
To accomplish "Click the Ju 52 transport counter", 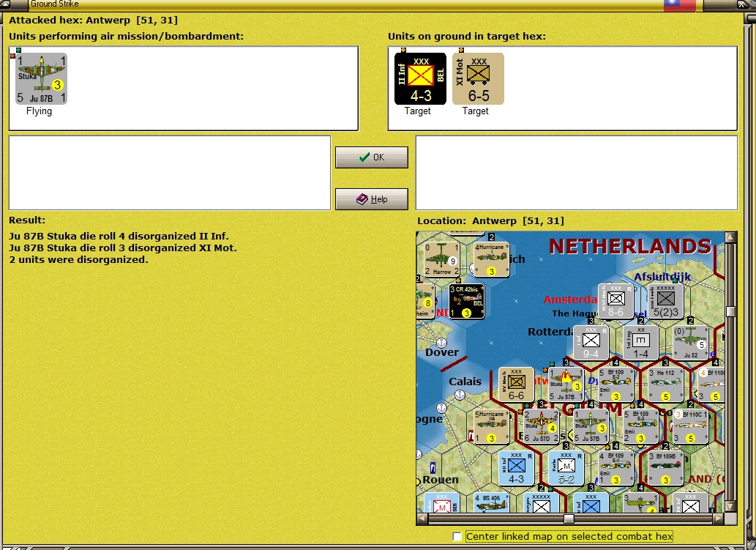I will tap(691, 343).
